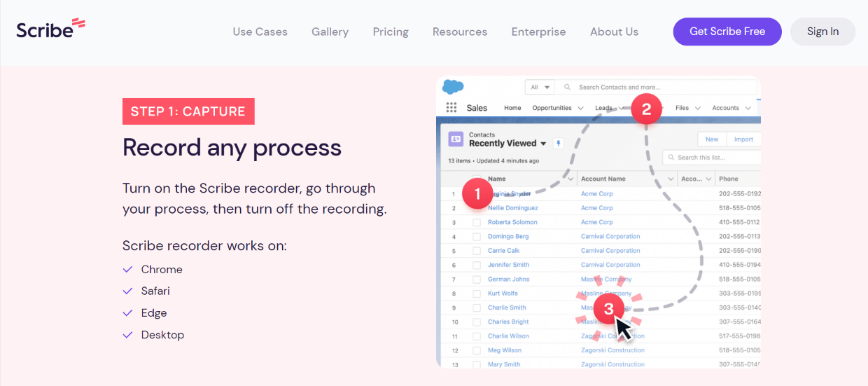Switch to the Salesforce Home tab

coord(513,108)
